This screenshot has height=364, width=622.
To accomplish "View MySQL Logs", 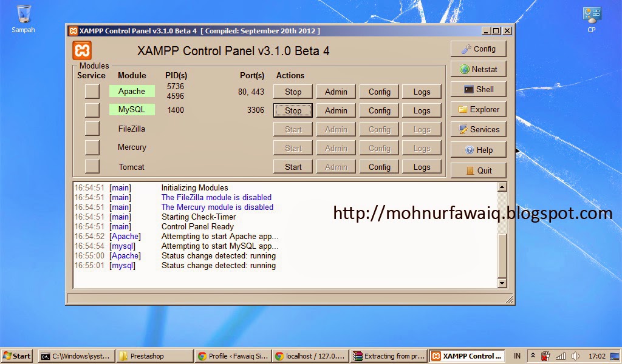I will coord(422,110).
